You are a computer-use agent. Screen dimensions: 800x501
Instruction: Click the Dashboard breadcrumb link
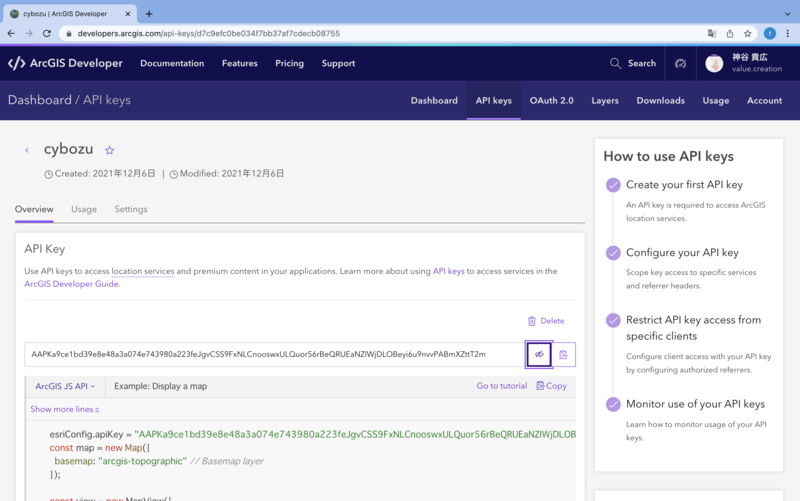pos(40,100)
